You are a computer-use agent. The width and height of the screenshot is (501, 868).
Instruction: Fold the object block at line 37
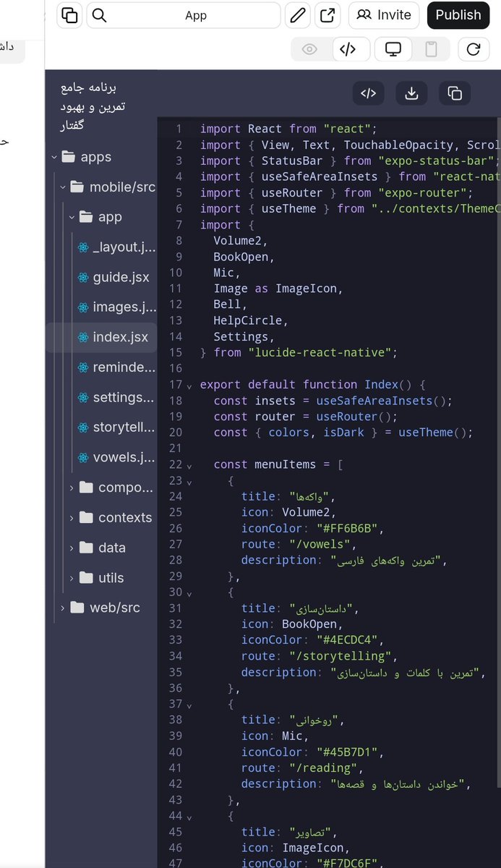tap(189, 705)
